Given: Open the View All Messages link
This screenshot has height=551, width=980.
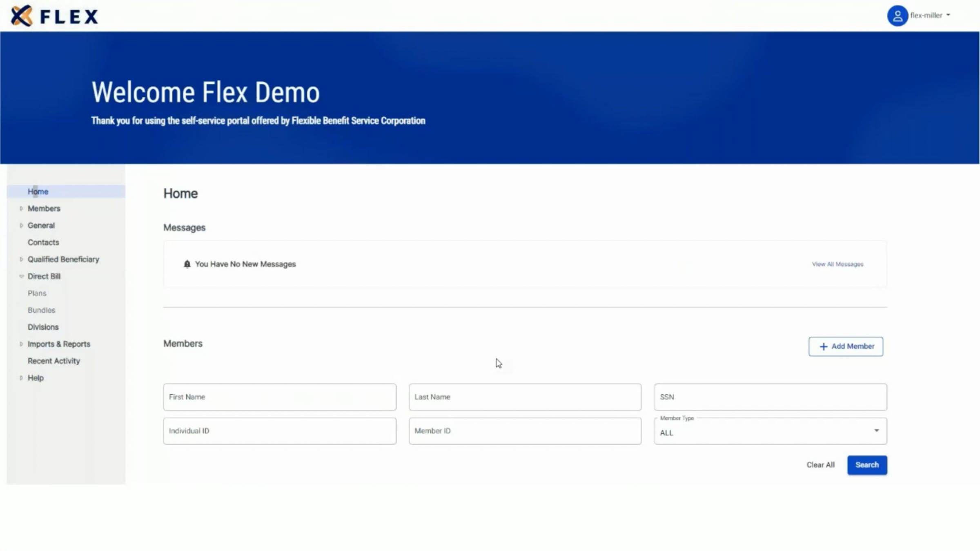Looking at the screenshot, I should [837, 264].
